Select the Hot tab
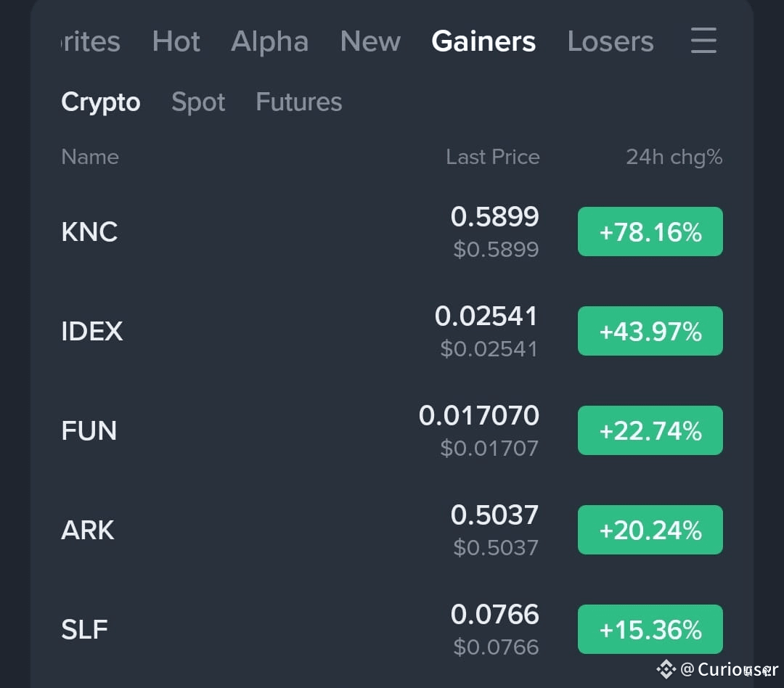This screenshot has width=784, height=688. coord(176,41)
